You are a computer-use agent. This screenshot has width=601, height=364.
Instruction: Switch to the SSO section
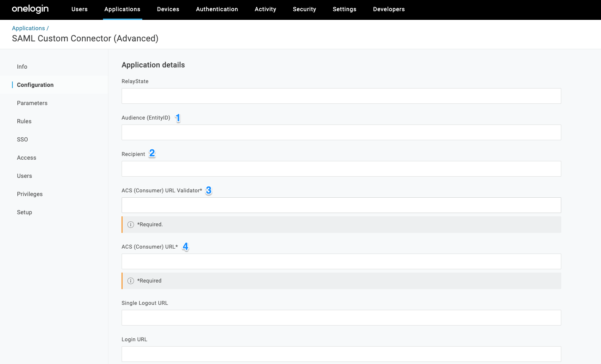(22, 139)
